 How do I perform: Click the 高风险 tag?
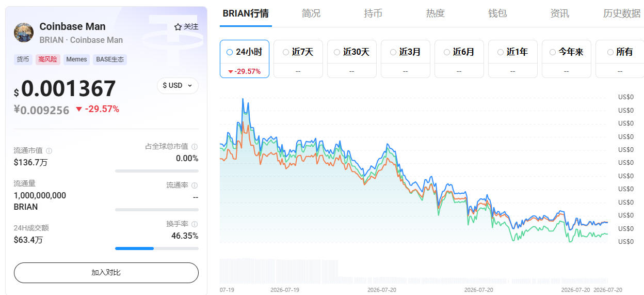[x=49, y=59]
